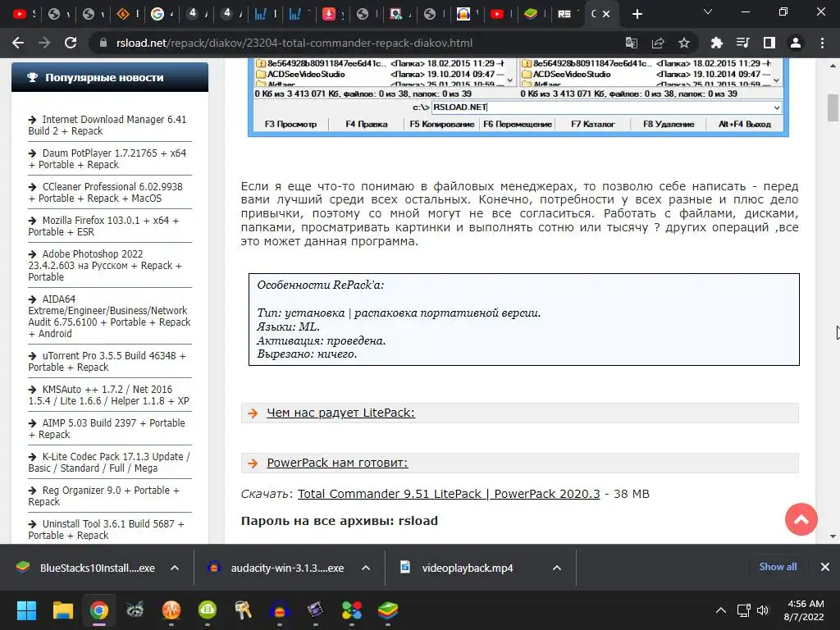This screenshot has width=840, height=630.
Task: Click the red scroll-to-top button
Action: coord(801,519)
